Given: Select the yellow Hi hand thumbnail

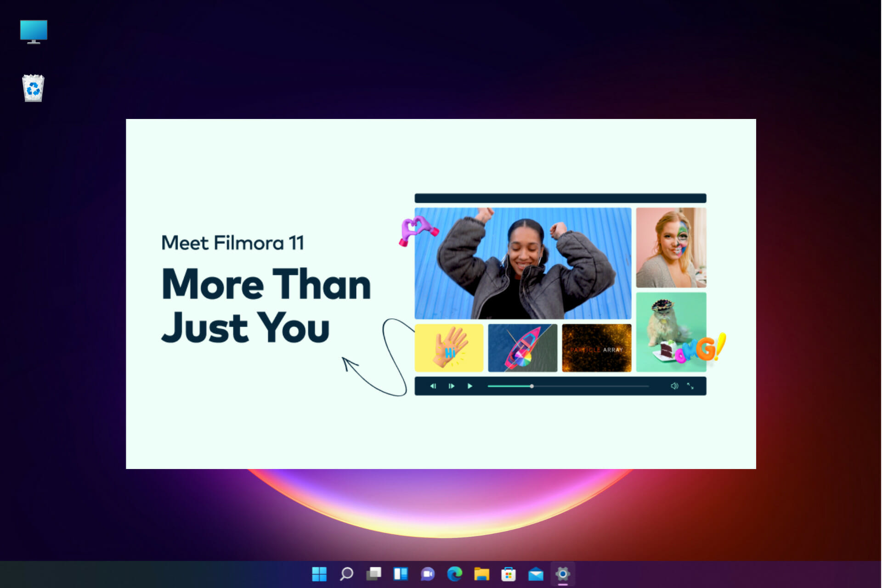Looking at the screenshot, I should 449,348.
